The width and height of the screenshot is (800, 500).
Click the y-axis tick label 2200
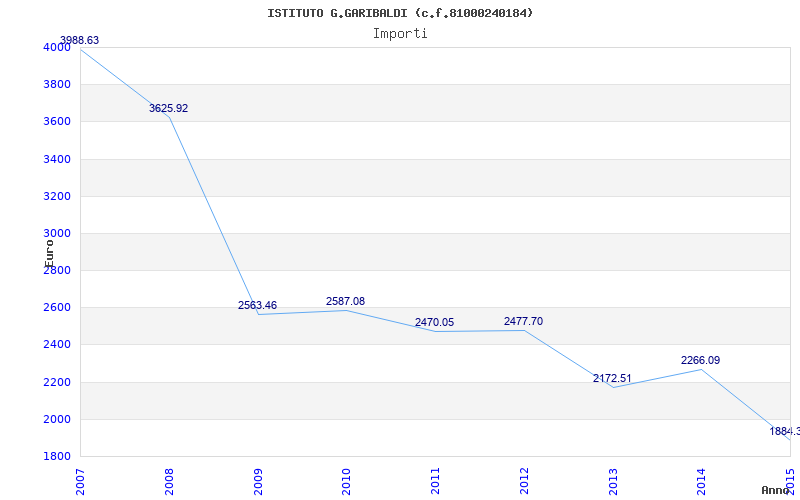pos(57,382)
